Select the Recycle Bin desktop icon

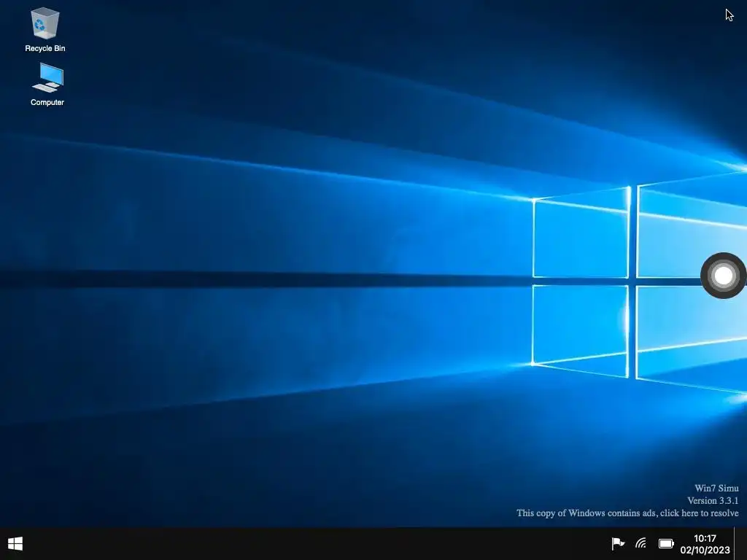click(x=44, y=29)
